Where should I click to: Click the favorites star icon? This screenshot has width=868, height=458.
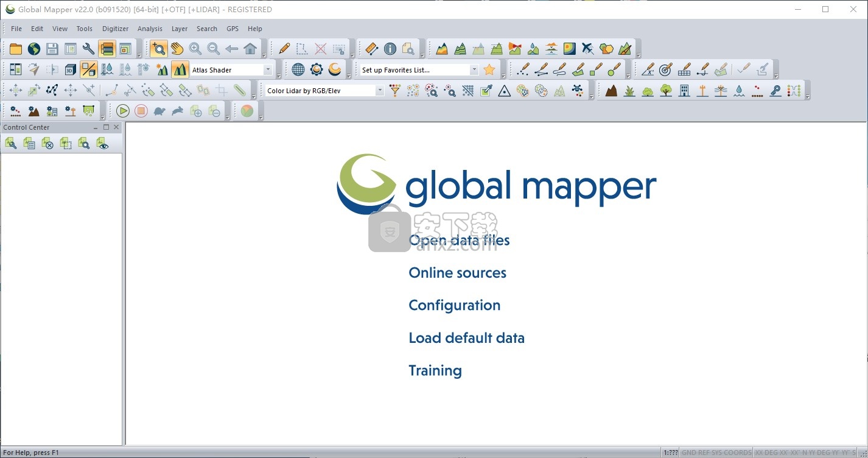pos(489,69)
